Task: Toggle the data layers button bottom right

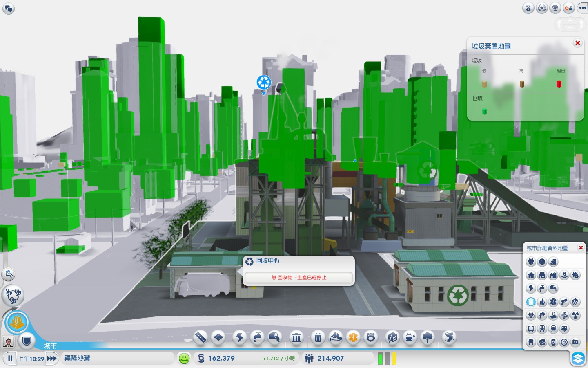Action: [578, 359]
